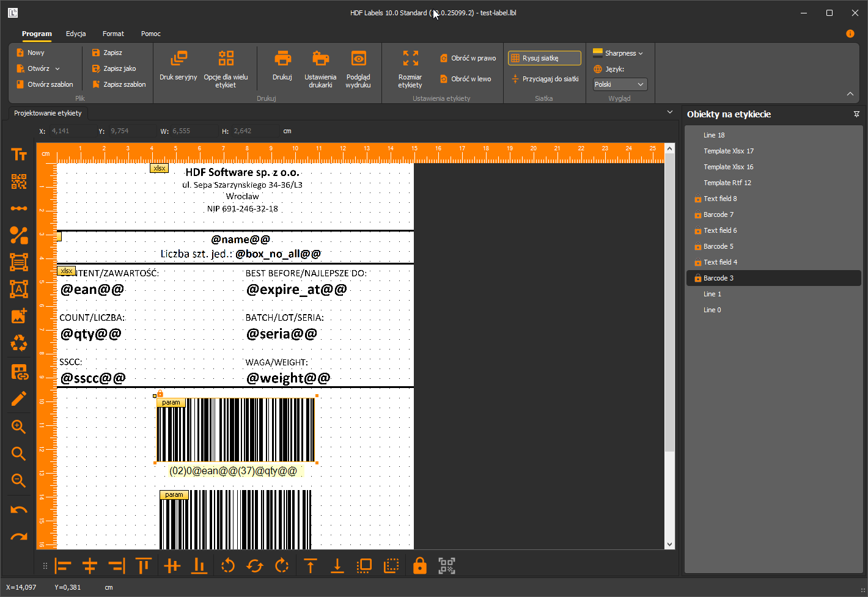Bring object to front
Image resolution: width=868 pixels, height=597 pixels.
[311, 566]
